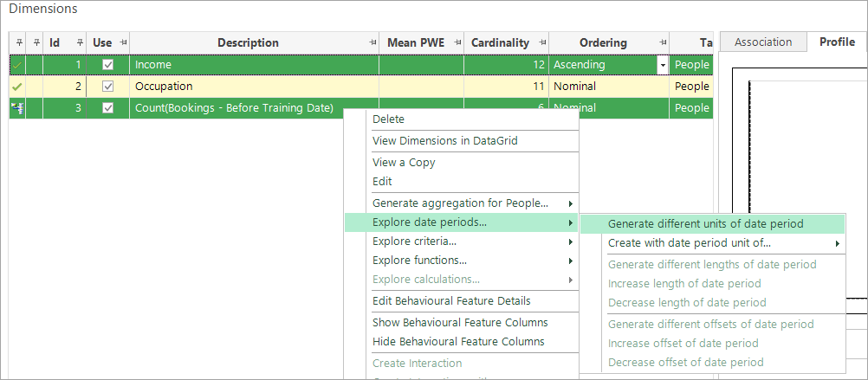Click the behavioural feature icon in row 3

(17, 108)
